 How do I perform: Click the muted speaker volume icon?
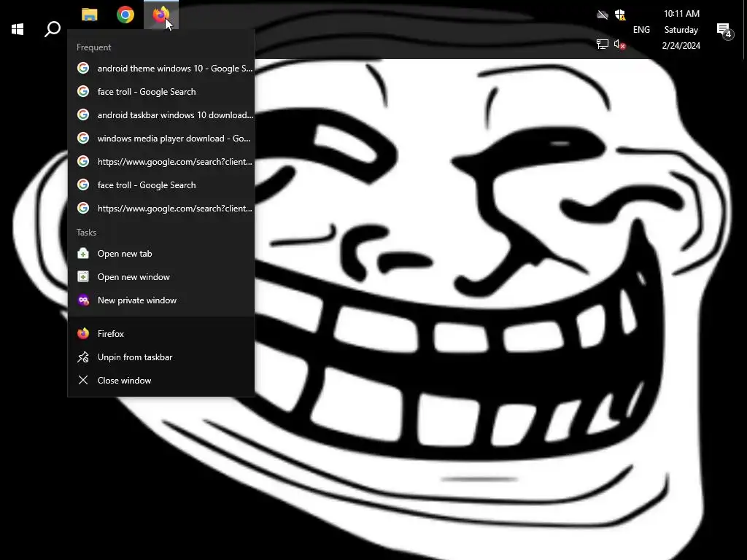[620, 44]
